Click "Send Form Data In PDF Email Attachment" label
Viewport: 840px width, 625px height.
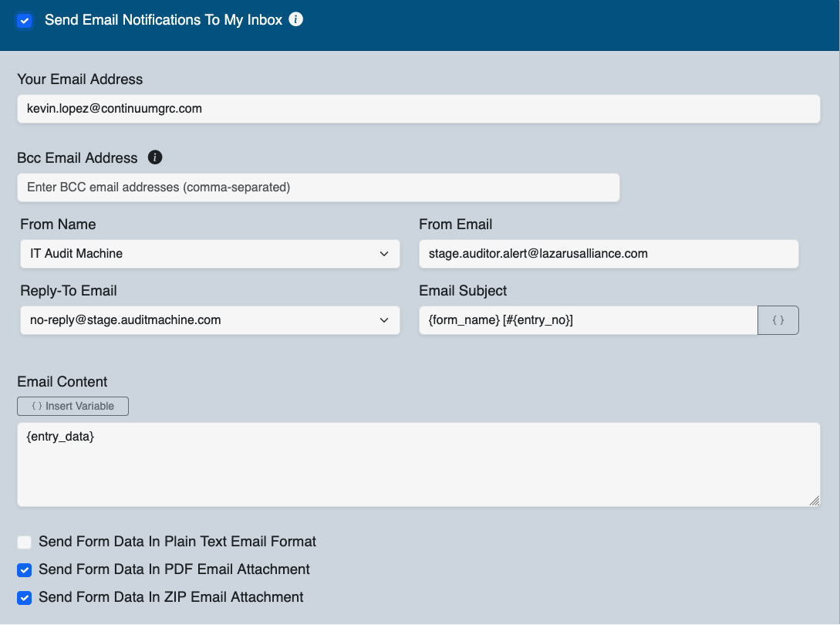(x=174, y=569)
